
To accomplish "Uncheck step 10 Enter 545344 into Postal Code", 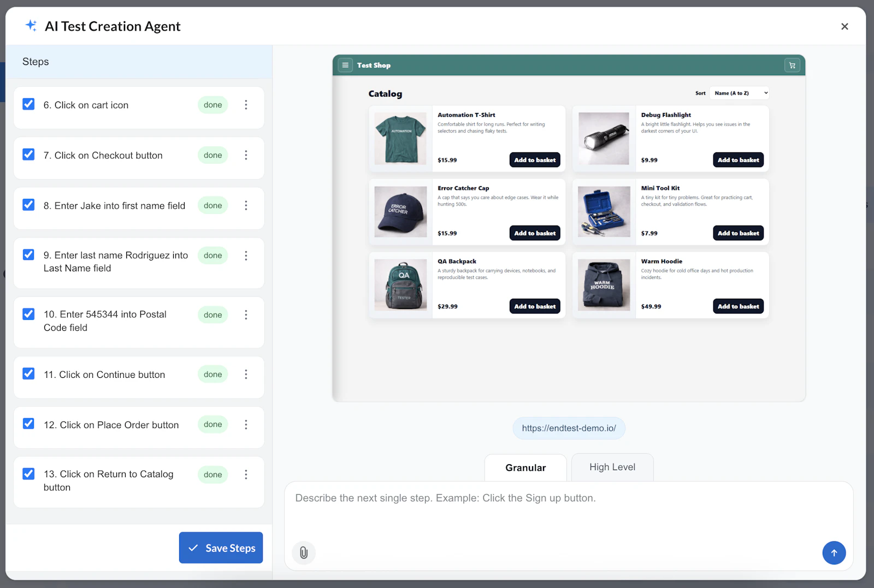I will pos(28,314).
